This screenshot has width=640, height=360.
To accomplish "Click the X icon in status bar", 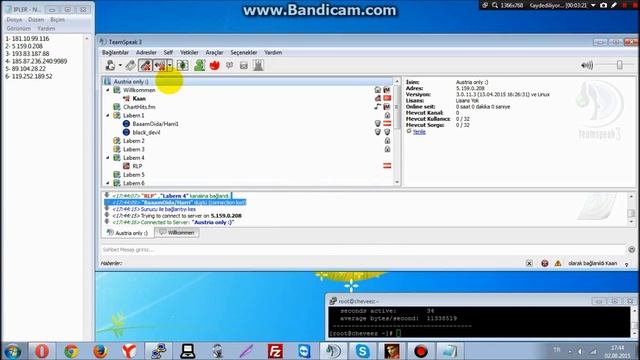I will pos(529,264).
